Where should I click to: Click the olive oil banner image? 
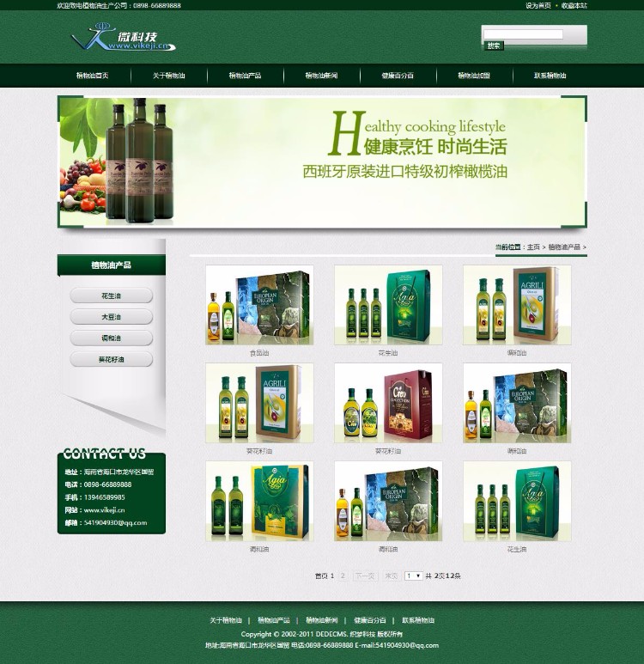point(322,161)
